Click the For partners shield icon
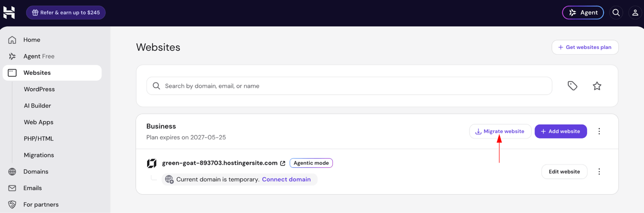This screenshot has height=213, width=644. [x=12, y=205]
